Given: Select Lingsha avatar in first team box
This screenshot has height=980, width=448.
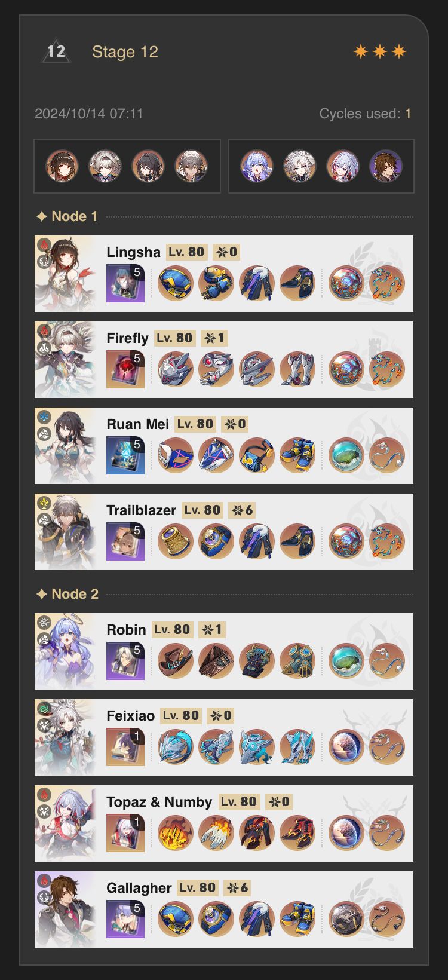Looking at the screenshot, I should click(x=62, y=166).
